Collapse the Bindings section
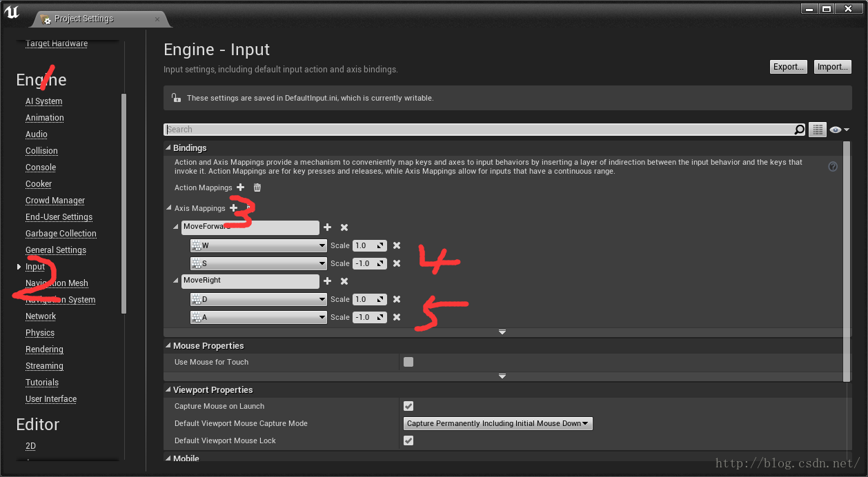Screen dimensions: 868x477 click(x=168, y=148)
